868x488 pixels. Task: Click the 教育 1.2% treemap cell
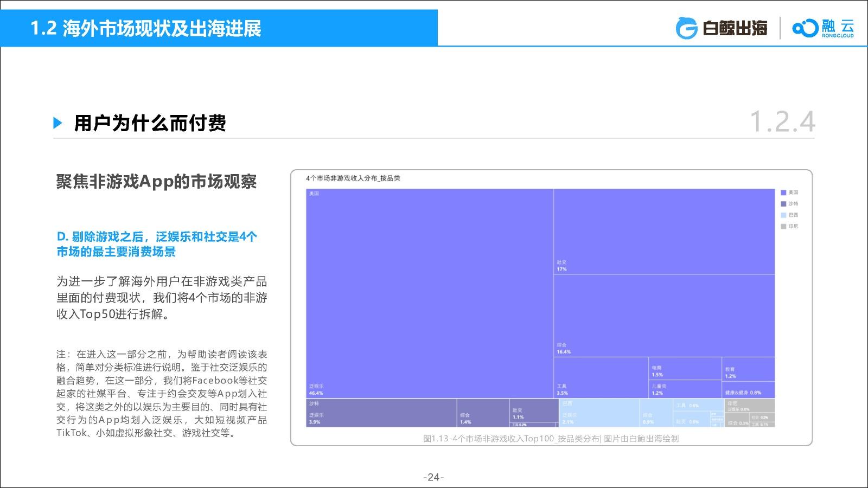pyautogui.click(x=749, y=368)
